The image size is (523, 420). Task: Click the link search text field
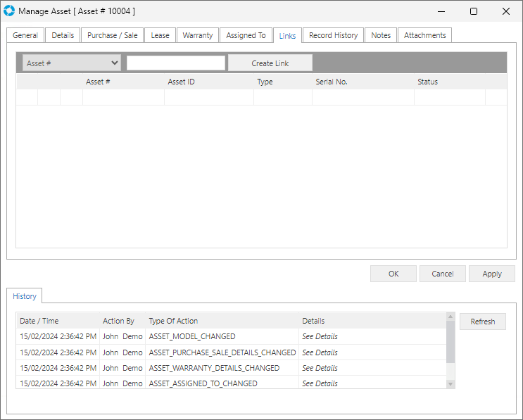pyautogui.click(x=175, y=63)
